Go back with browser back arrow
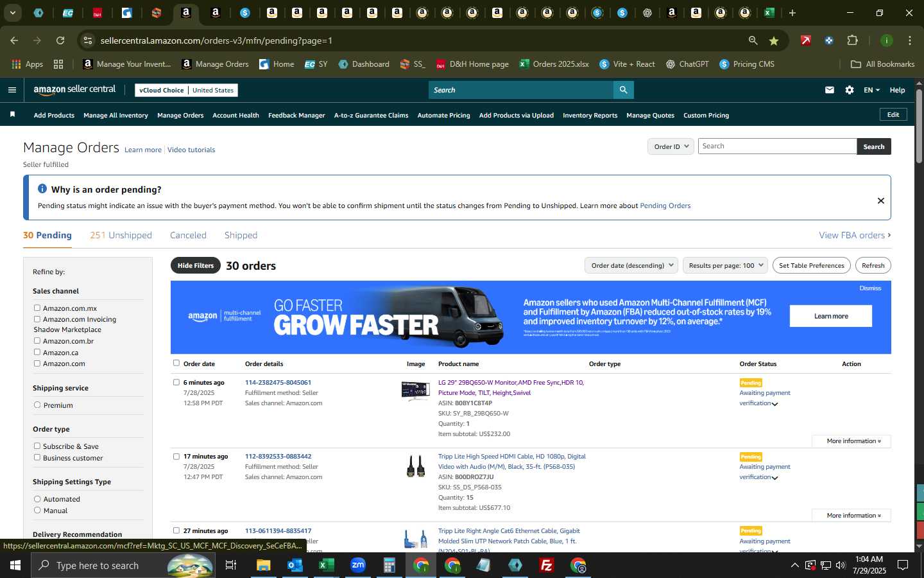The image size is (924, 578). [14, 40]
